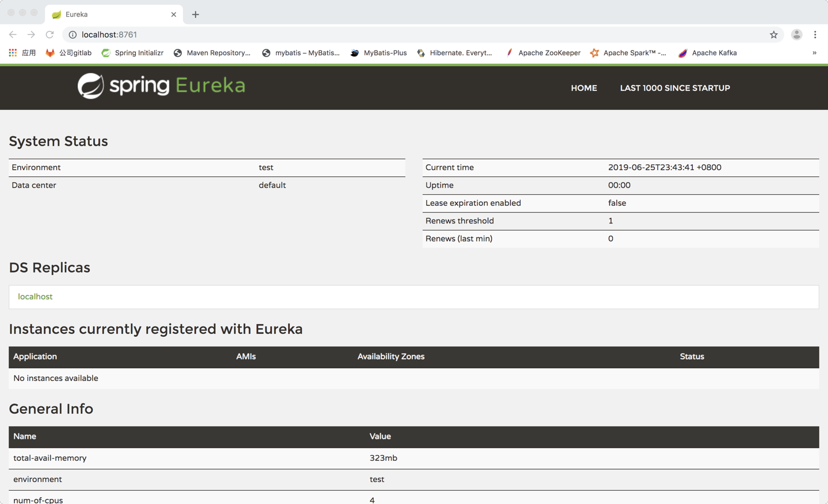Click the Renews (last min) label
Viewport: 828px width, 504px height.
[x=459, y=238]
